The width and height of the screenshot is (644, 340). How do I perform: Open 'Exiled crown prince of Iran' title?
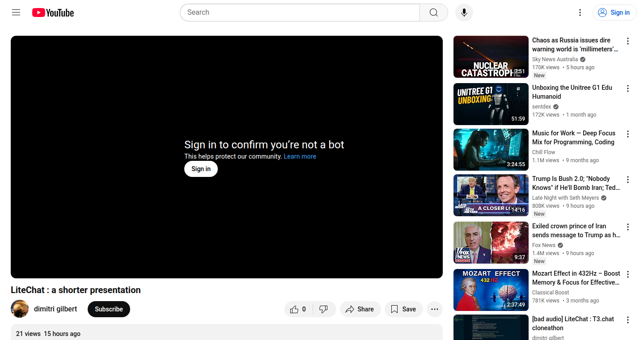[576, 231]
